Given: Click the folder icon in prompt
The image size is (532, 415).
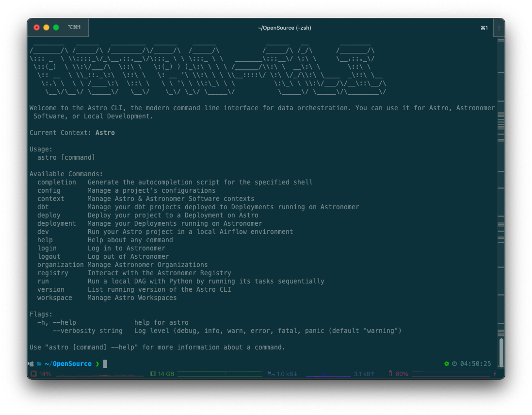Looking at the screenshot, I should tap(39, 364).
